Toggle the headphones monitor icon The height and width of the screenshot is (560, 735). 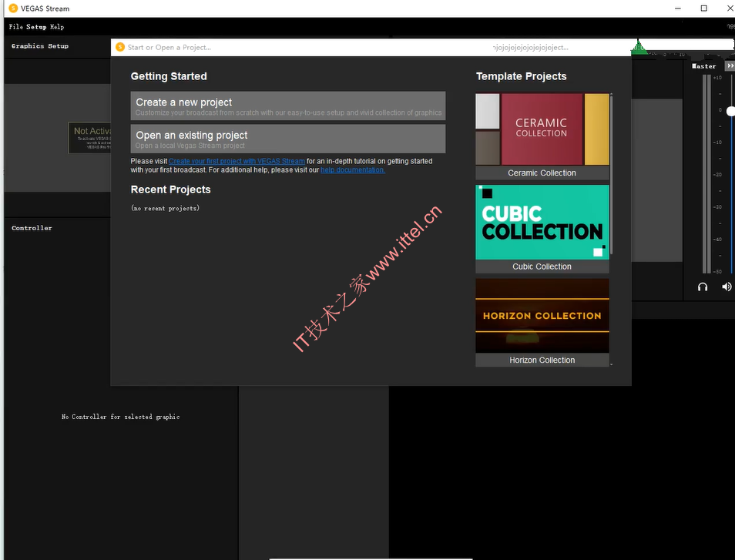click(x=702, y=287)
